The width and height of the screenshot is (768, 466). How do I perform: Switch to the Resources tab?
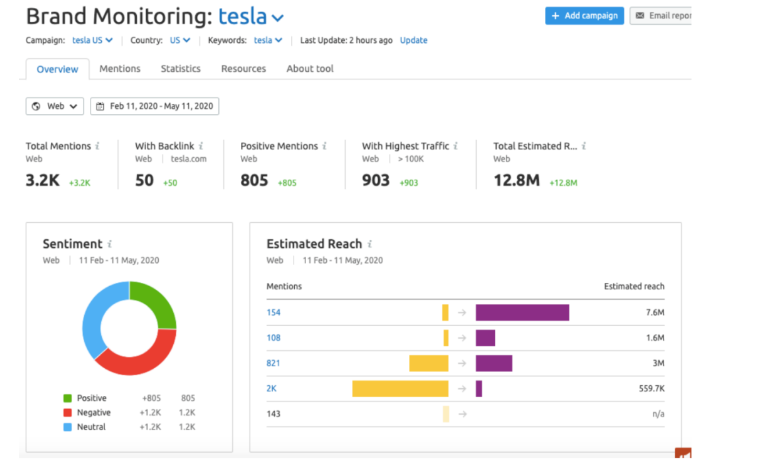(243, 69)
